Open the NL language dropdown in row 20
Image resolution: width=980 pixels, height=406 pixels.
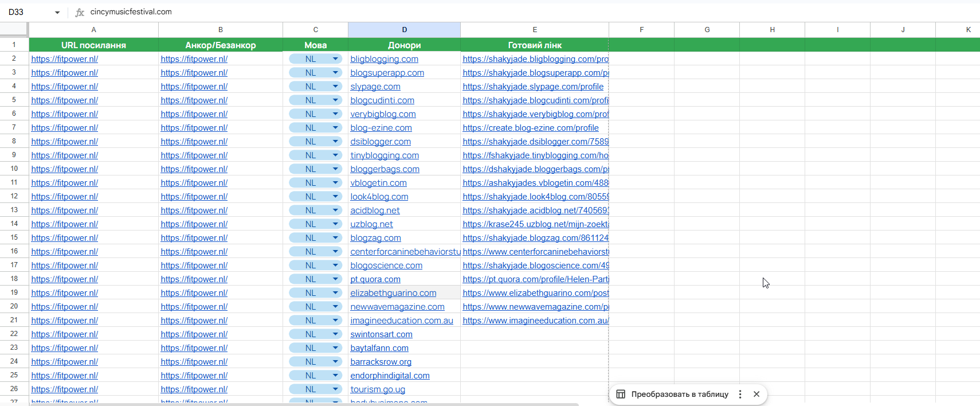pos(335,306)
